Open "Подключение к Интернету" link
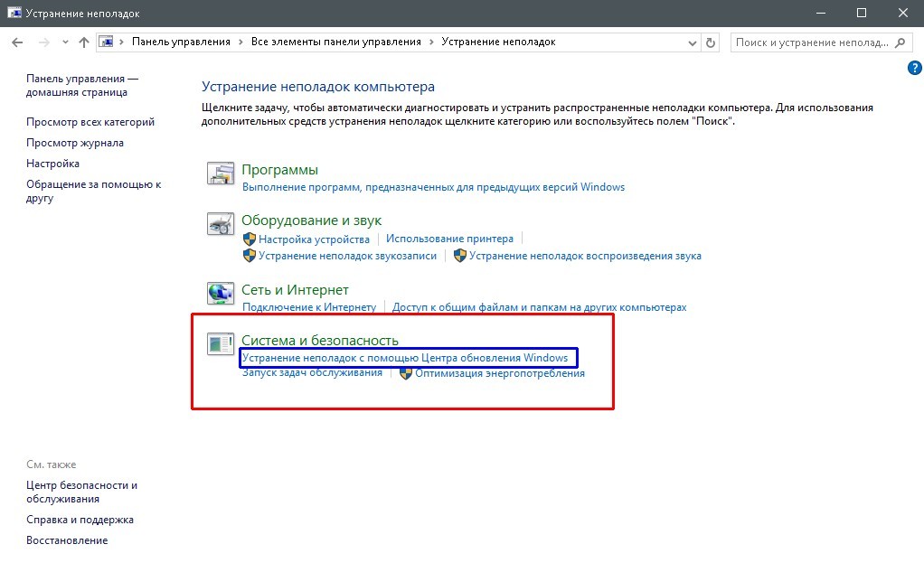 click(309, 307)
